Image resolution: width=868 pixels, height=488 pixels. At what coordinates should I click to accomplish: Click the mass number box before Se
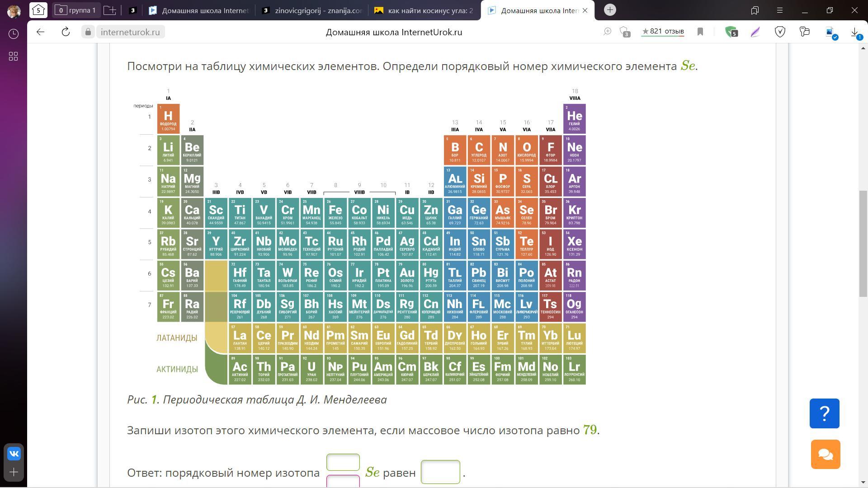coord(343,462)
